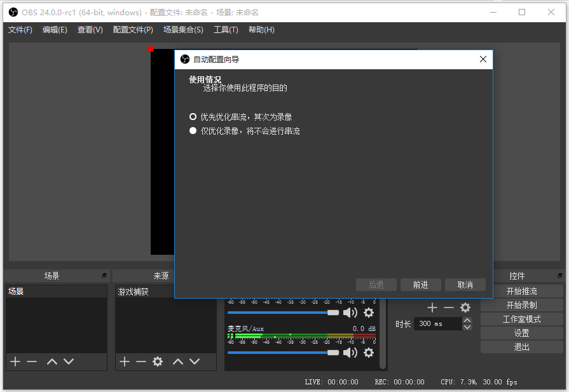Remove selected scene using minus icon
569x392 pixels.
pyautogui.click(x=32, y=362)
